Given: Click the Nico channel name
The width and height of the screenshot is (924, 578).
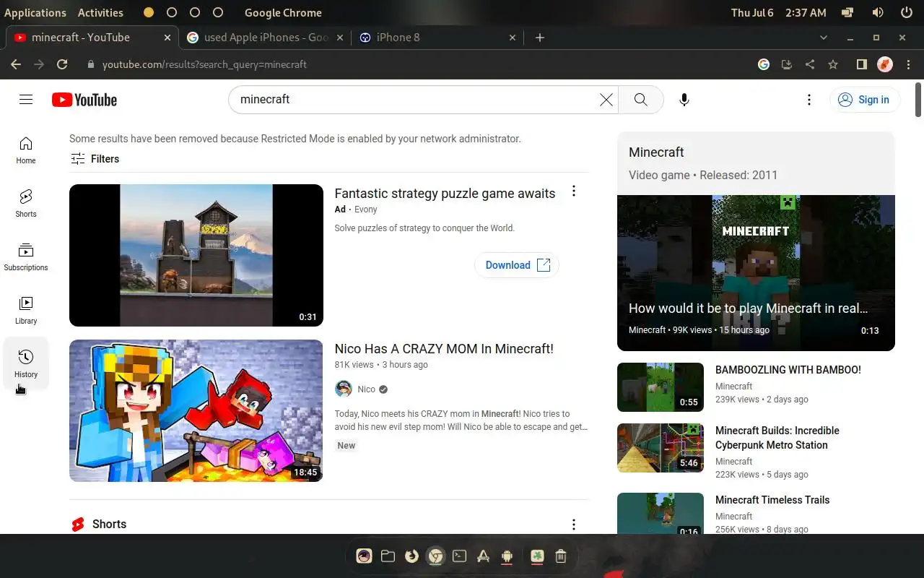Looking at the screenshot, I should click(x=367, y=389).
